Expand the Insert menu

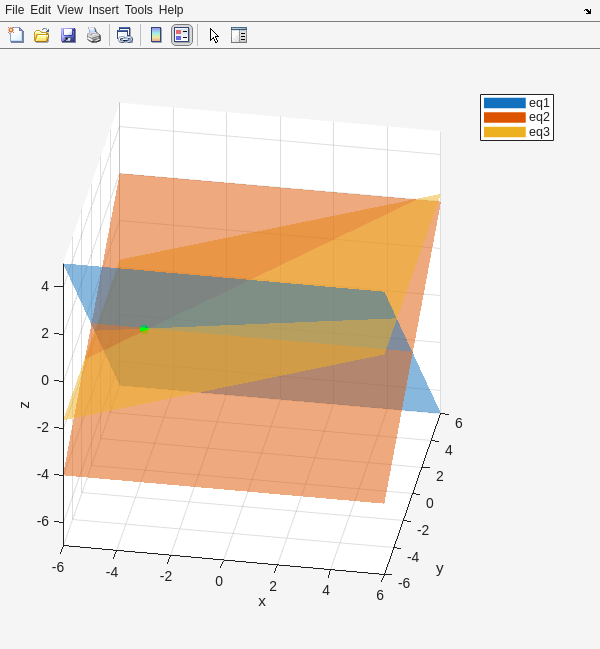click(x=103, y=10)
